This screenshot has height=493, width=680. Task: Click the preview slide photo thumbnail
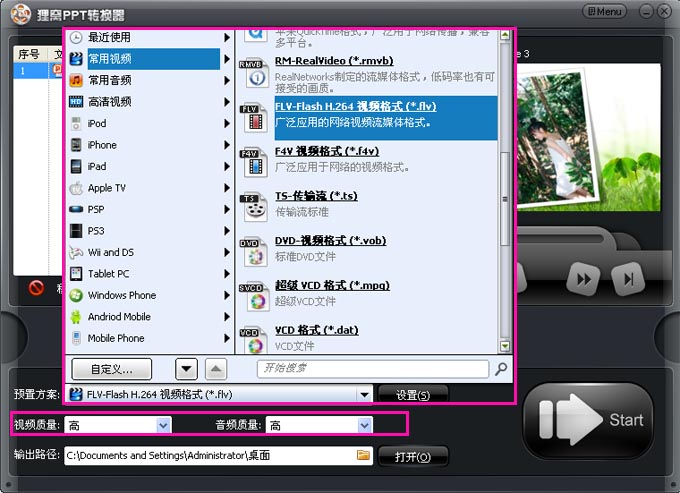tap(559, 137)
